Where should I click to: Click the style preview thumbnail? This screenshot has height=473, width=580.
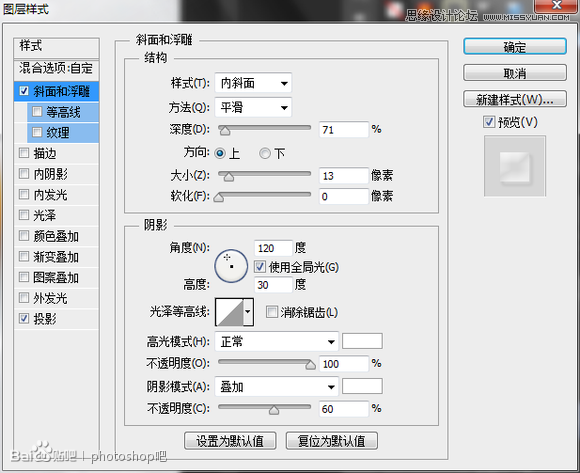pyautogui.click(x=515, y=166)
